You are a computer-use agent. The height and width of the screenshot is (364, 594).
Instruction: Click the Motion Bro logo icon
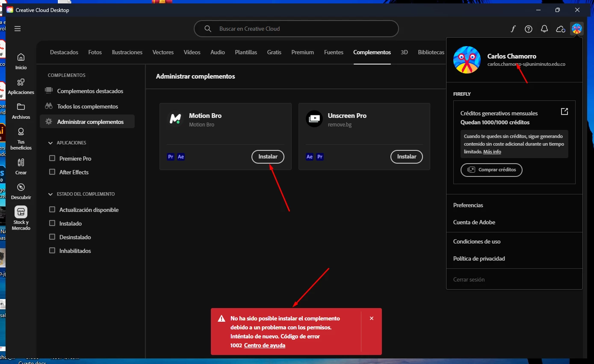click(x=175, y=119)
